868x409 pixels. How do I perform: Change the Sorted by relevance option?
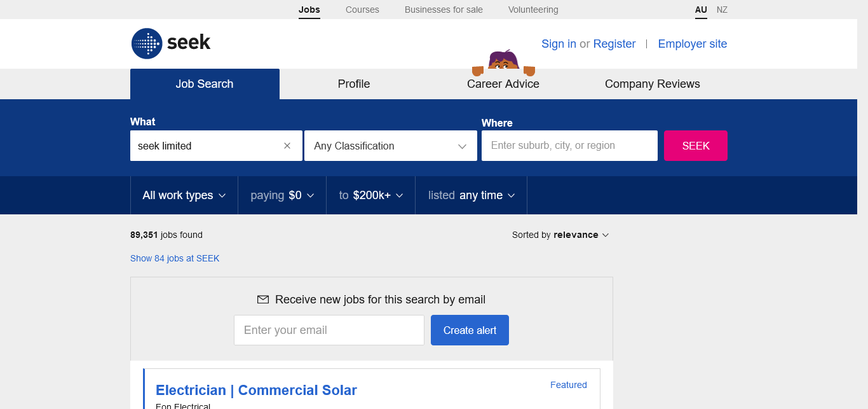click(x=560, y=235)
